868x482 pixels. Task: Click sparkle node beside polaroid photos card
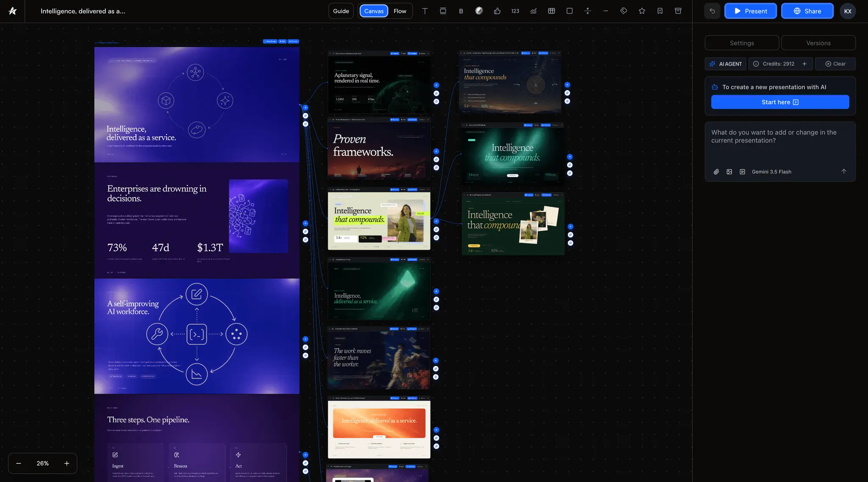click(570, 235)
